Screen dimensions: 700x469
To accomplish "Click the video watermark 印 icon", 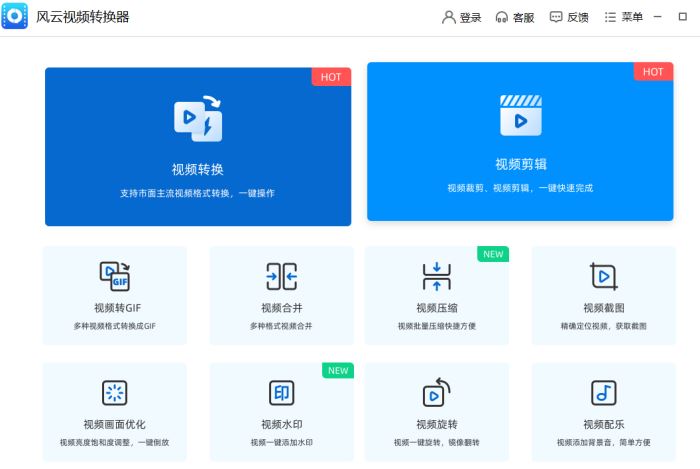I will pyautogui.click(x=282, y=393).
